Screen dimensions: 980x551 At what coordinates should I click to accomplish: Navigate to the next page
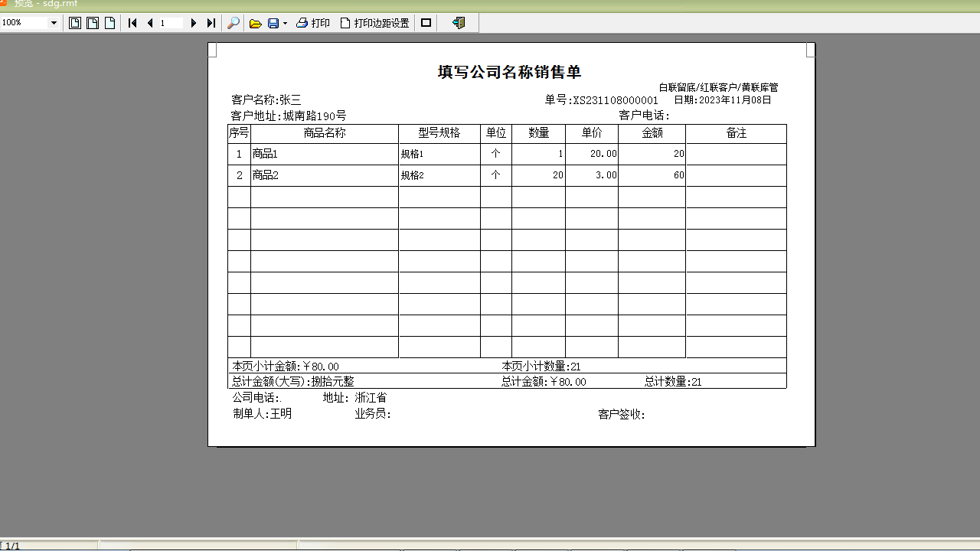(x=194, y=23)
